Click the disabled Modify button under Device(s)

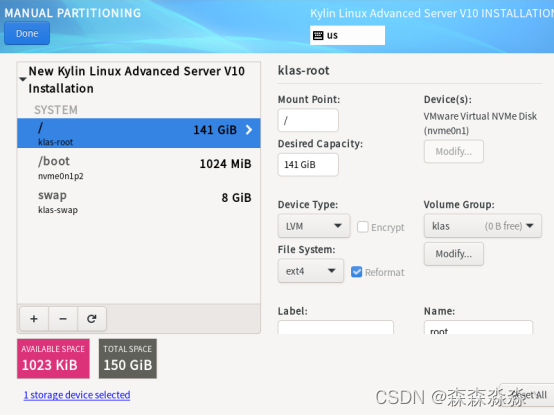point(454,152)
